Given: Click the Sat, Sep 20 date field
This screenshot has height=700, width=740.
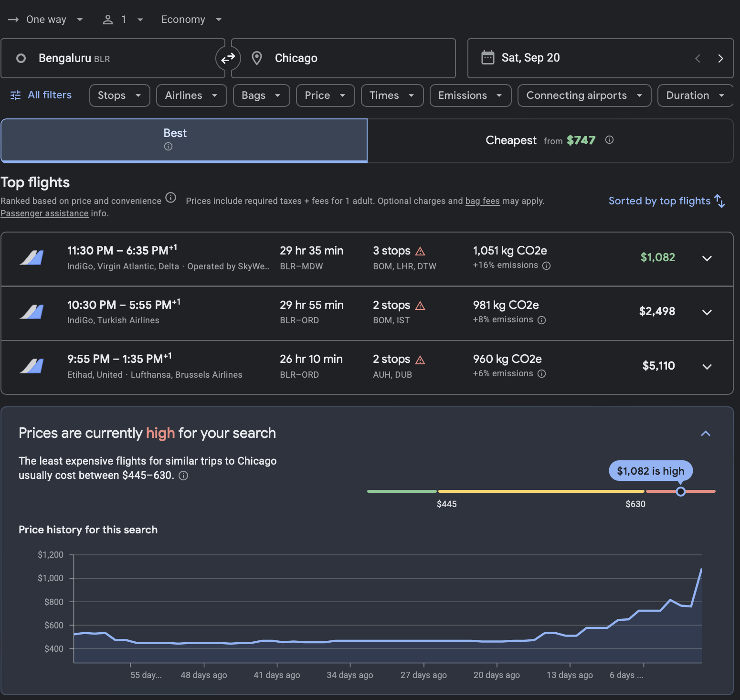Looking at the screenshot, I should coord(600,58).
